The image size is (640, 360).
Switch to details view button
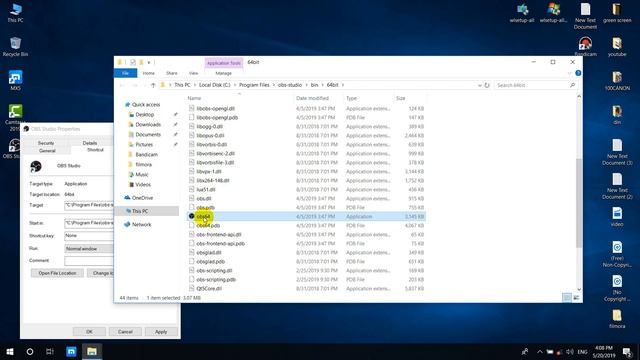point(567,298)
